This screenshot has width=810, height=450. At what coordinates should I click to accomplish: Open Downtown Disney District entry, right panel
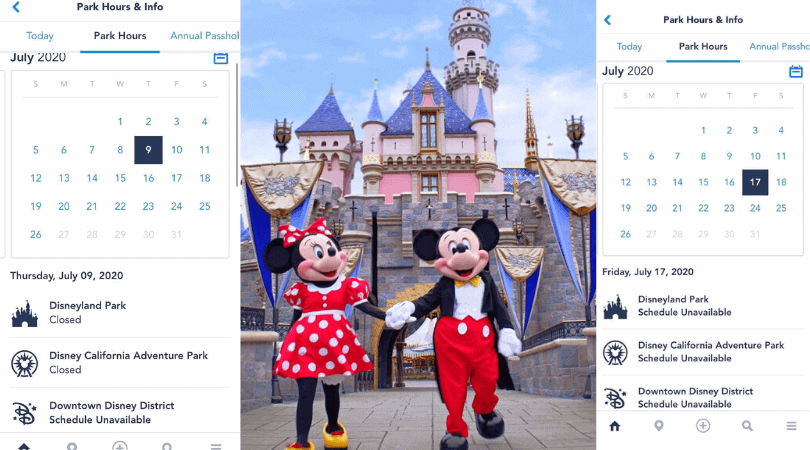pyautogui.click(x=703, y=398)
